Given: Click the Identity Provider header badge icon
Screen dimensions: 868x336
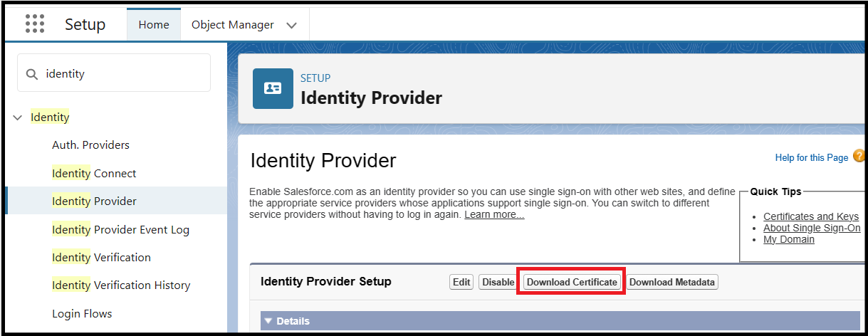Looking at the screenshot, I should [x=273, y=88].
